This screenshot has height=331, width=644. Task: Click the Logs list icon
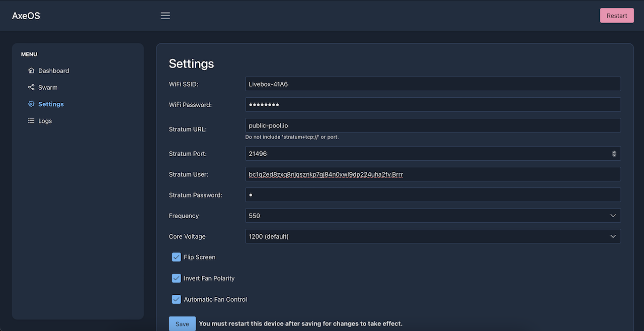pyautogui.click(x=31, y=120)
